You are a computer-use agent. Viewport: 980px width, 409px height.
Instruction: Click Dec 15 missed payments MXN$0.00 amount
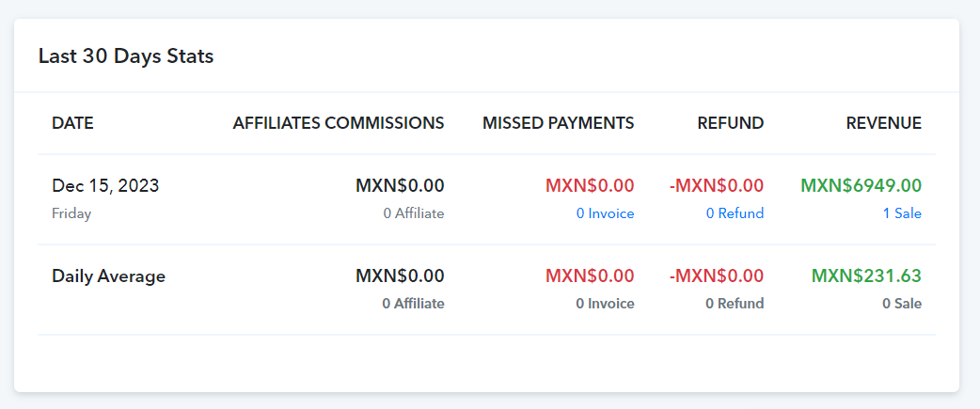(x=590, y=185)
